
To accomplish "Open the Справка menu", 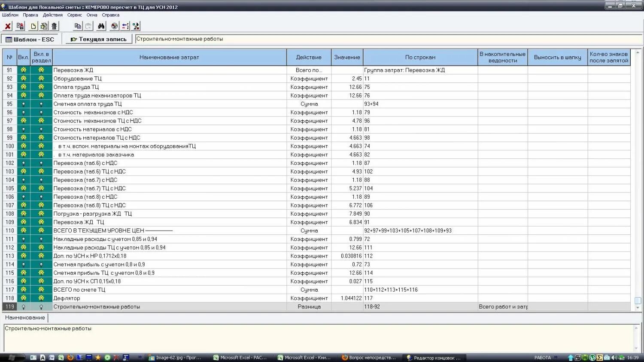I will (111, 15).
